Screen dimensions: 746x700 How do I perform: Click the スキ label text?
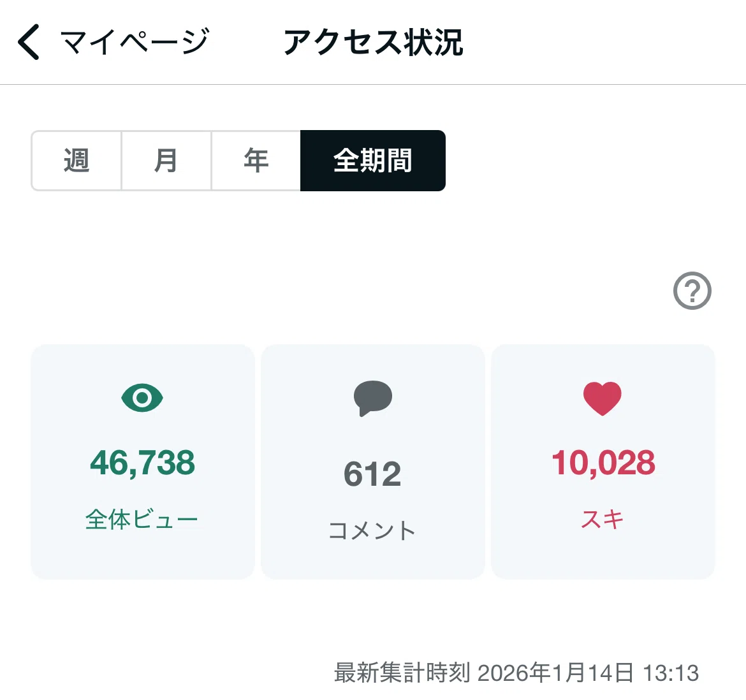603,519
